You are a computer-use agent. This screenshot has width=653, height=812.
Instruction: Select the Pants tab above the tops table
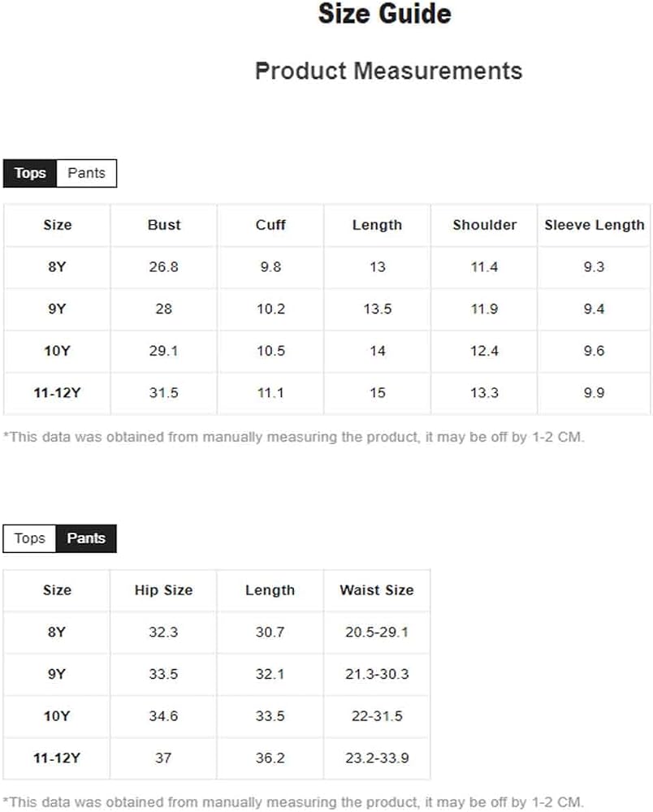click(x=86, y=173)
